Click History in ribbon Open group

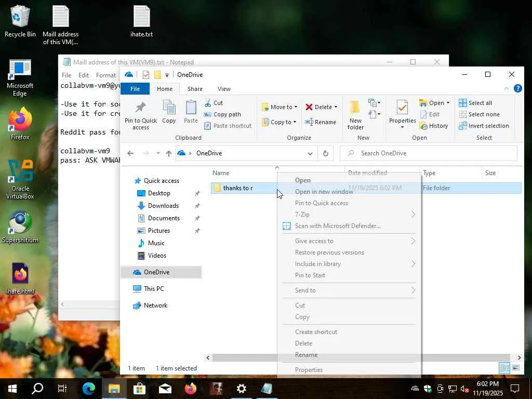tap(434, 126)
